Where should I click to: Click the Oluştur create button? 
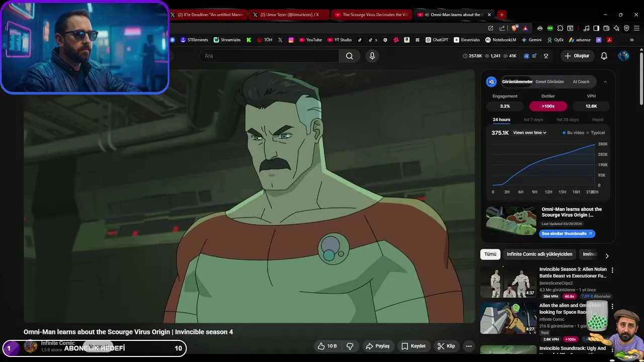pos(577,56)
